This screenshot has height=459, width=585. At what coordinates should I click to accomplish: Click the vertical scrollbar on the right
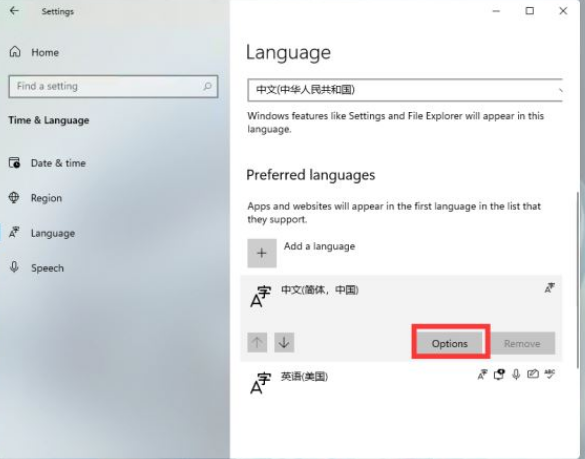[578, 280]
